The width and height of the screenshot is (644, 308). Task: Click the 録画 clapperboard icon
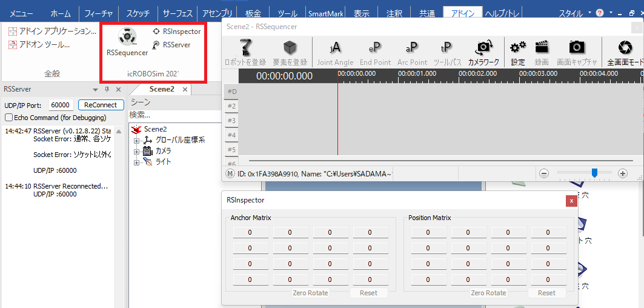coord(542,47)
